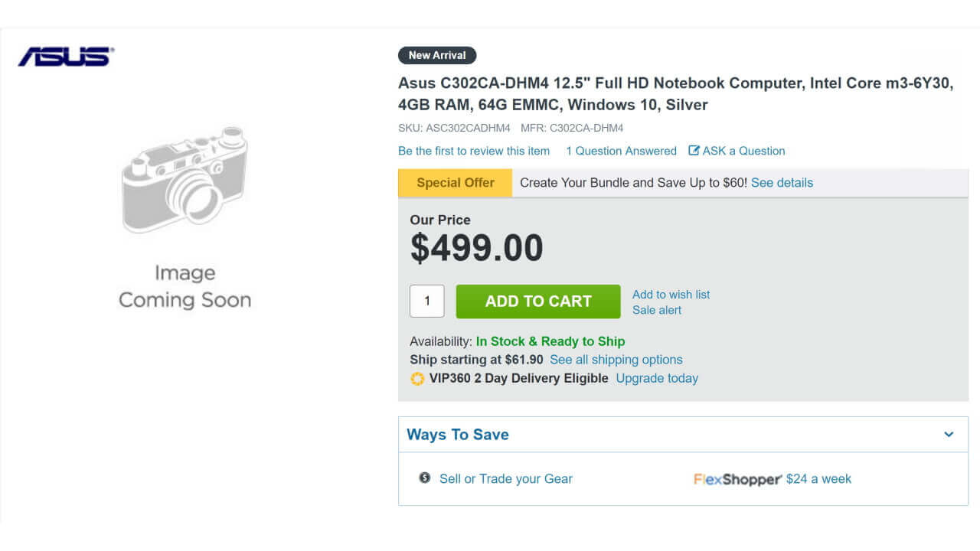Click the New Arrival badge
980x551 pixels.
[x=437, y=55]
